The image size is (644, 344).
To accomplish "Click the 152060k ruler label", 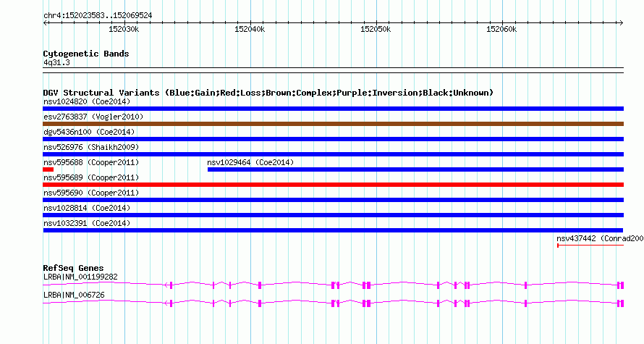I will (501, 30).
